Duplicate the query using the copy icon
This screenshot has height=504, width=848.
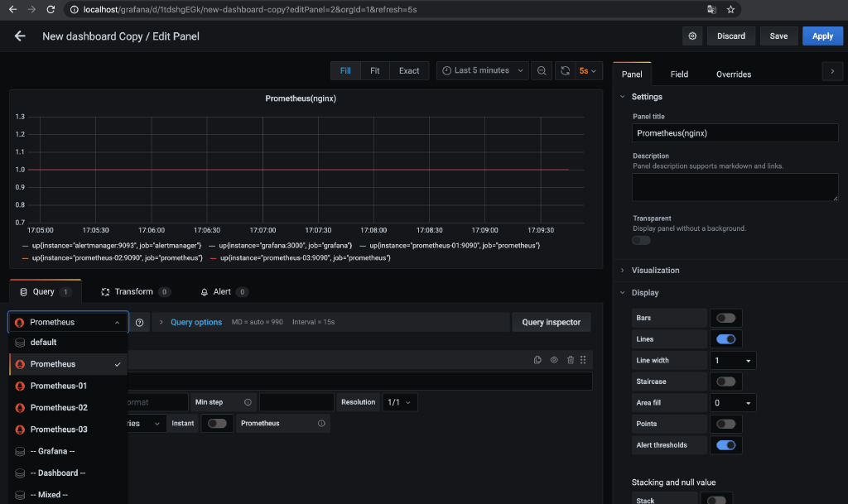coord(537,359)
